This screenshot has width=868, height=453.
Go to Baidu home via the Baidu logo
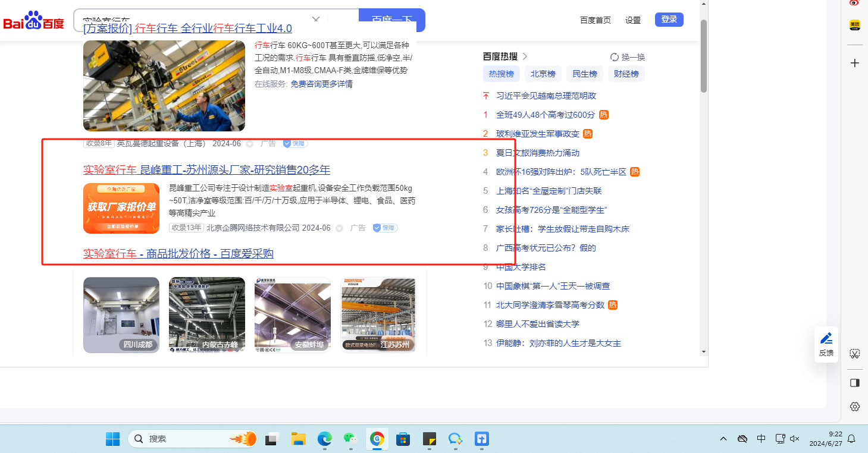(34, 20)
